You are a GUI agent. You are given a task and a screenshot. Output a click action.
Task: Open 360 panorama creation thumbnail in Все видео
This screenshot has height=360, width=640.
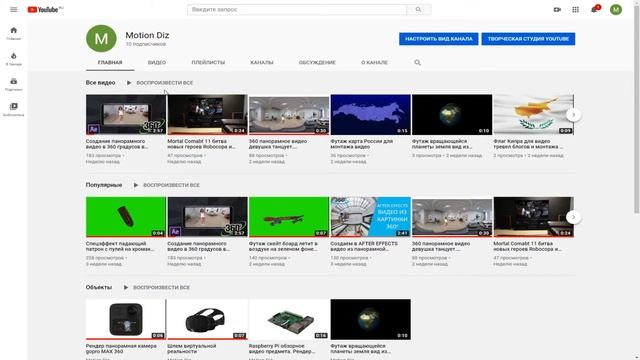(x=126, y=115)
